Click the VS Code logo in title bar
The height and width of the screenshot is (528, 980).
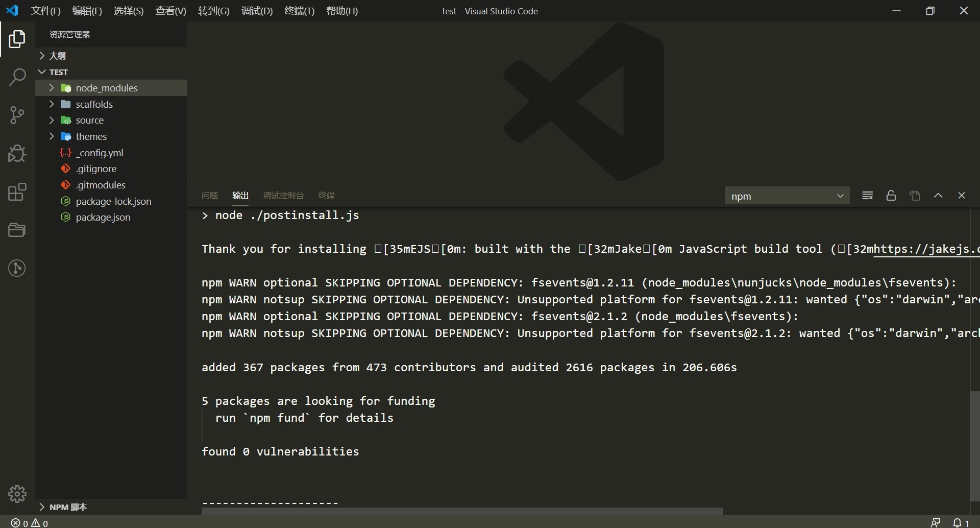(12, 10)
